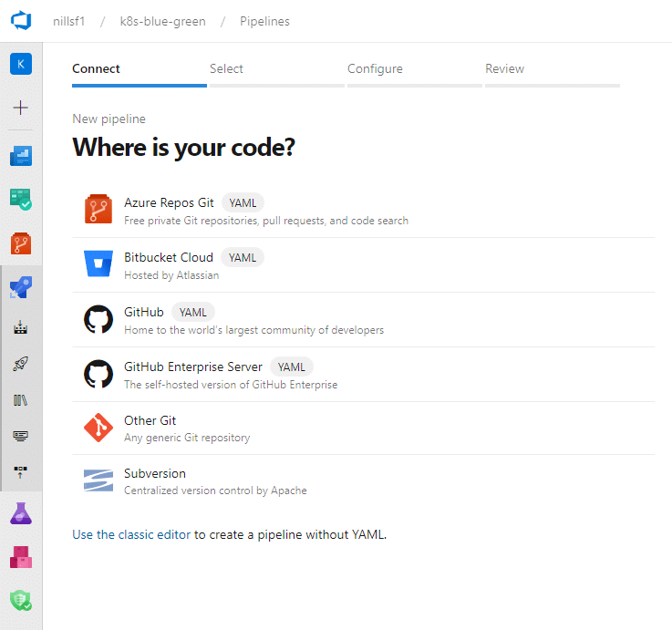Open Task groups icon in sidebar
Screen dimensions: 672x630
click(21, 436)
